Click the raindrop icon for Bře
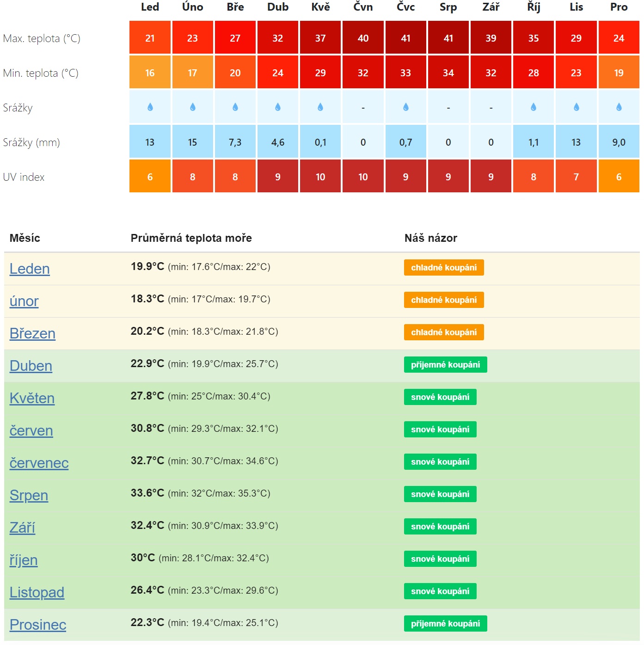Screen dimensions: 644x645 click(x=235, y=107)
